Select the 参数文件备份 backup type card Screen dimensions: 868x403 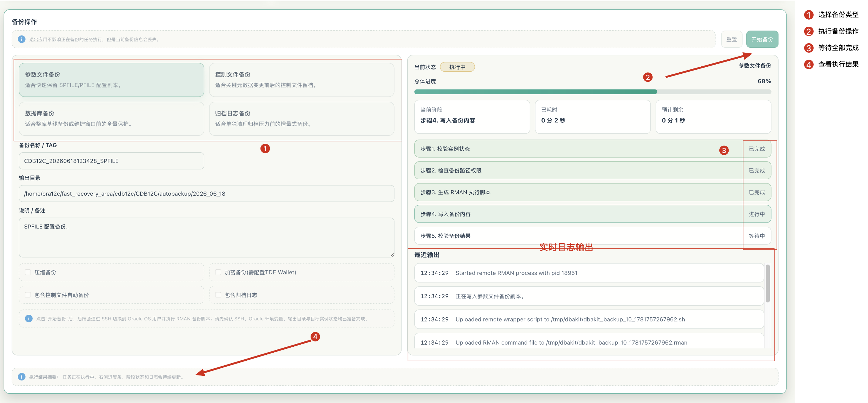click(112, 80)
